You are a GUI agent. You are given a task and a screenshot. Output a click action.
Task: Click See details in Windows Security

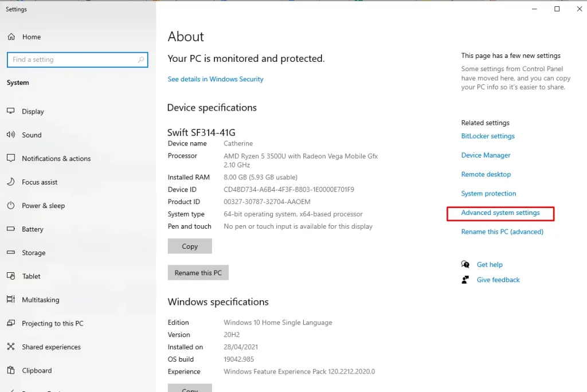(x=216, y=79)
